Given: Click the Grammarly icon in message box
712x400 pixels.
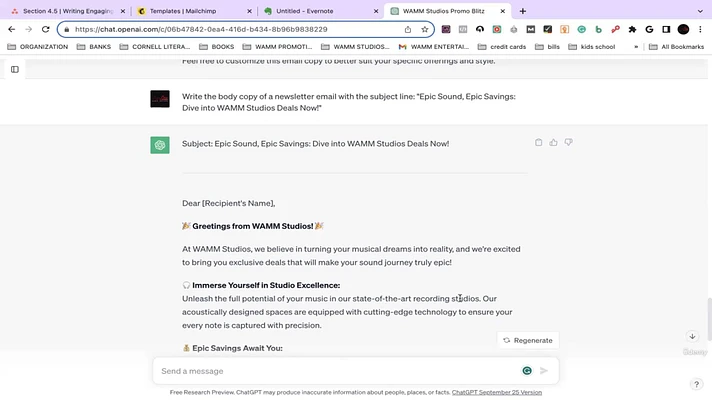Looking at the screenshot, I should (x=527, y=371).
